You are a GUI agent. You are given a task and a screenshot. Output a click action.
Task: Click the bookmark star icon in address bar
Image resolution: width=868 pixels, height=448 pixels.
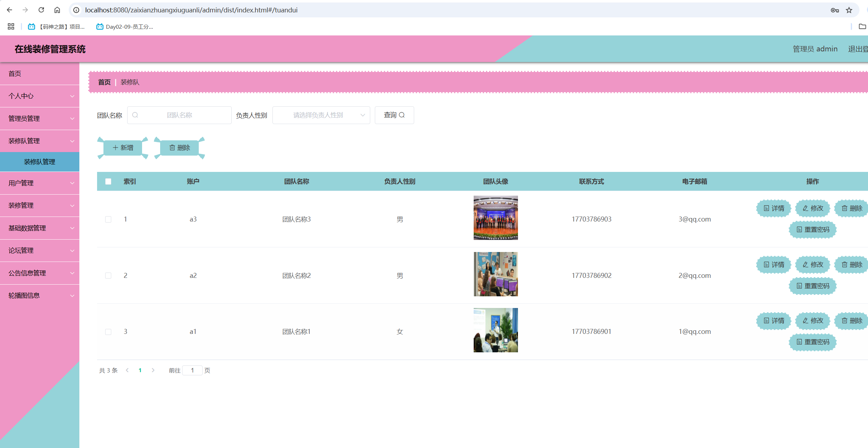point(849,10)
